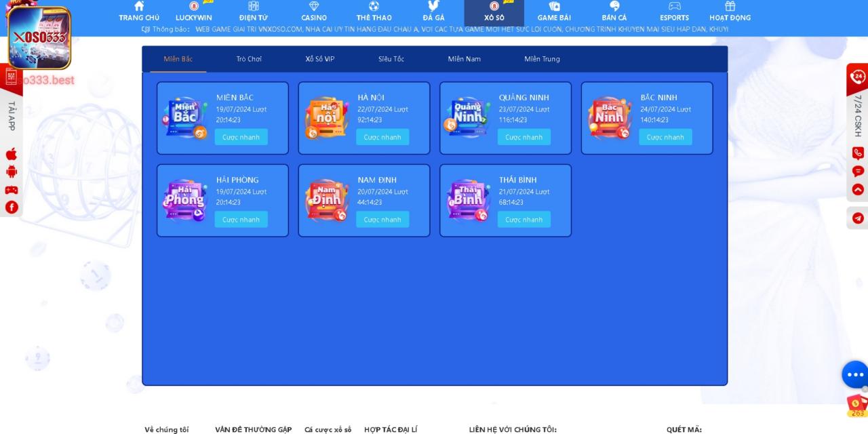Image resolution: width=868 pixels, height=434 pixels.
Task: Click the Quảng Ninh lottery thumbnail image
Action: [x=468, y=118]
